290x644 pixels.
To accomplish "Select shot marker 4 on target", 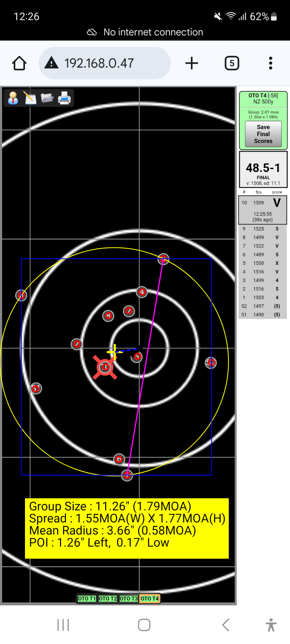I will click(x=142, y=292).
